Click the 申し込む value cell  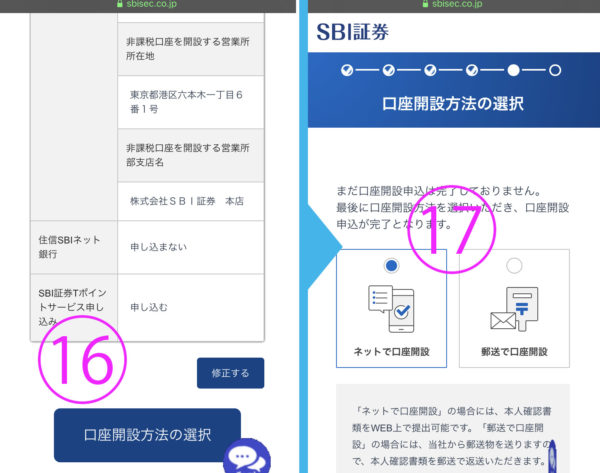(x=191, y=307)
